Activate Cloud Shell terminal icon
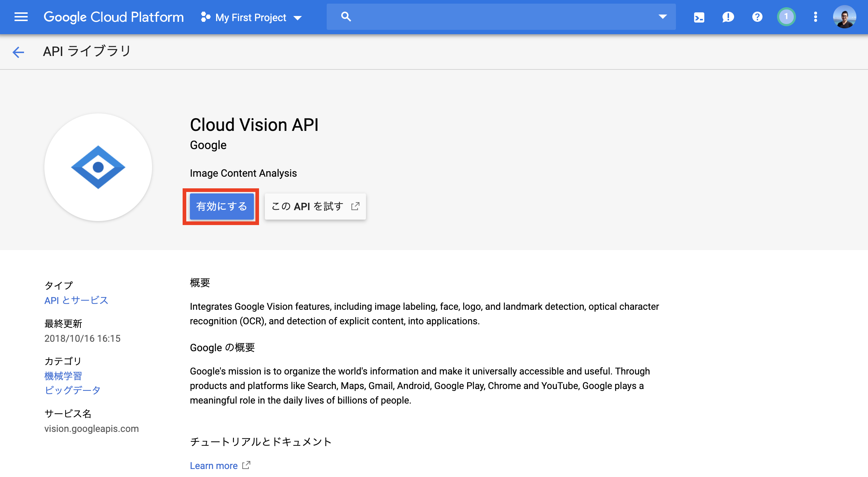The height and width of the screenshot is (477, 868). (699, 17)
